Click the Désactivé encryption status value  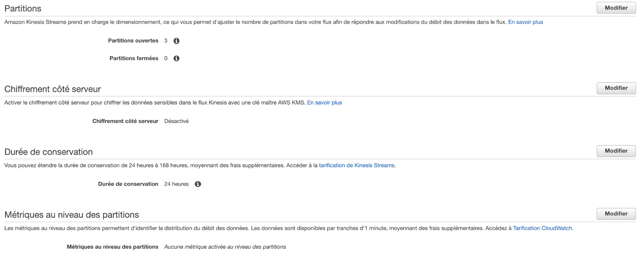[177, 121]
